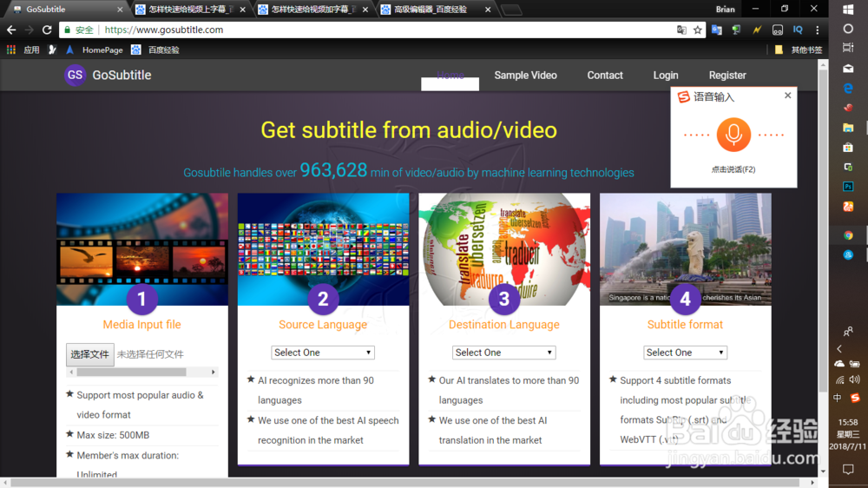Close the voice input popup
The height and width of the screenshot is (488, 868).
pos(788,96)
